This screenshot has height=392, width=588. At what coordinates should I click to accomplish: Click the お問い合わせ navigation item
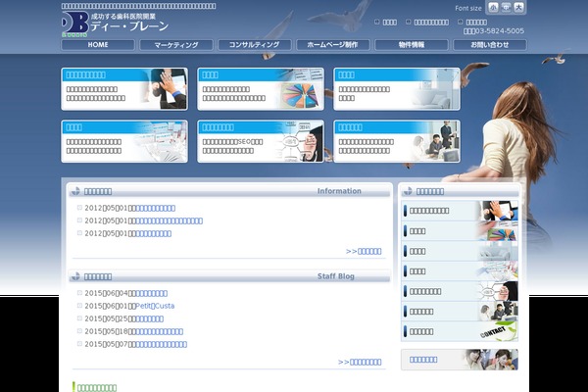(490, 45)
